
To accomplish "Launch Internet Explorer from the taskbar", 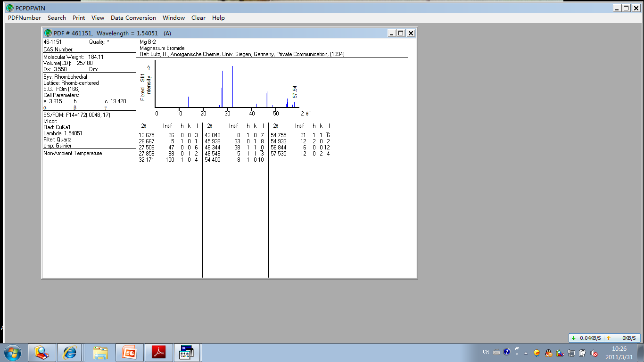I will coord(70,352).
